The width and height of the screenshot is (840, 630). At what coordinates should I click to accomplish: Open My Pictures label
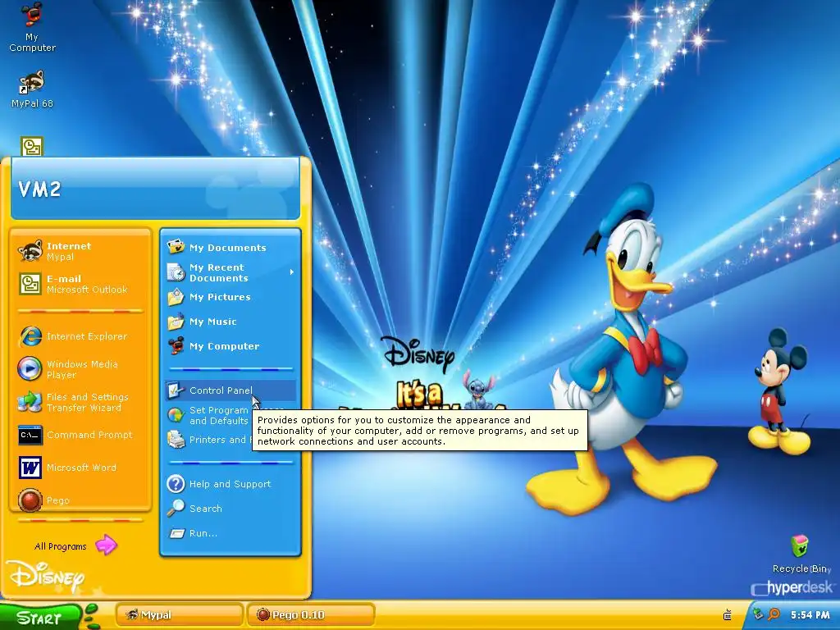coord(220,297)
